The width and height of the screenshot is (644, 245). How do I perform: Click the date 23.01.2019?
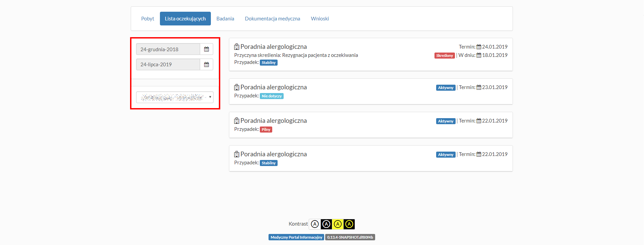pos(495,87)
